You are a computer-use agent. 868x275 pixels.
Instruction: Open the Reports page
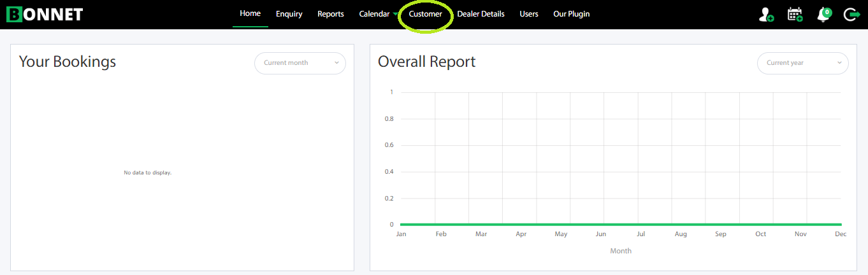(331, 14)
